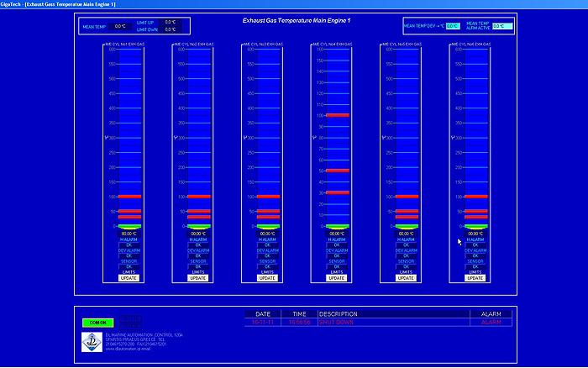Click the LIMIT DWN value field

click(170, 29)
